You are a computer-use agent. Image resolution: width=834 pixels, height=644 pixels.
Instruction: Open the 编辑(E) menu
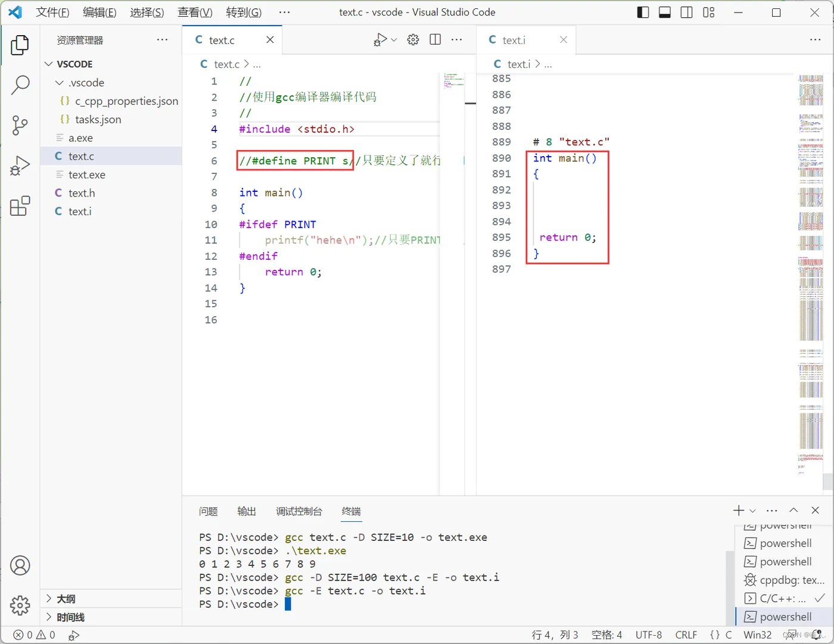click(99, 13)
